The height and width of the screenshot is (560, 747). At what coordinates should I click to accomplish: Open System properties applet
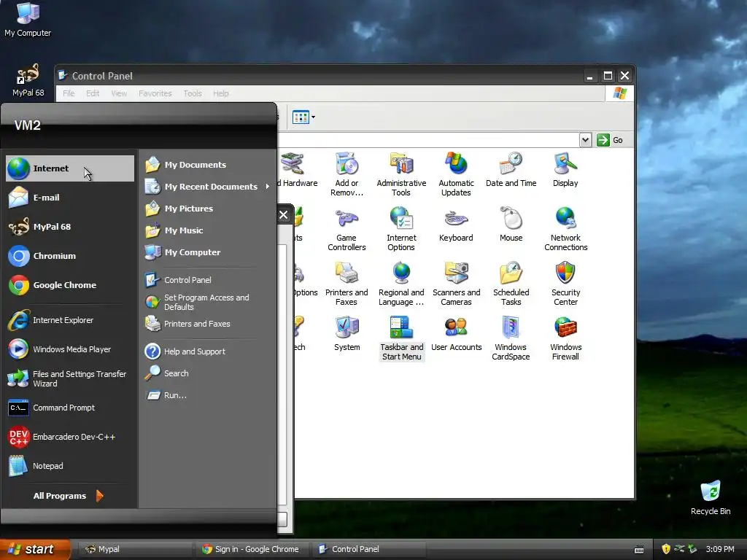[347, 334]
